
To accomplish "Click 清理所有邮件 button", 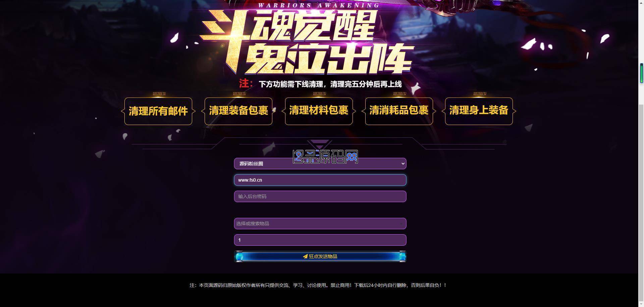I will 158,111.
